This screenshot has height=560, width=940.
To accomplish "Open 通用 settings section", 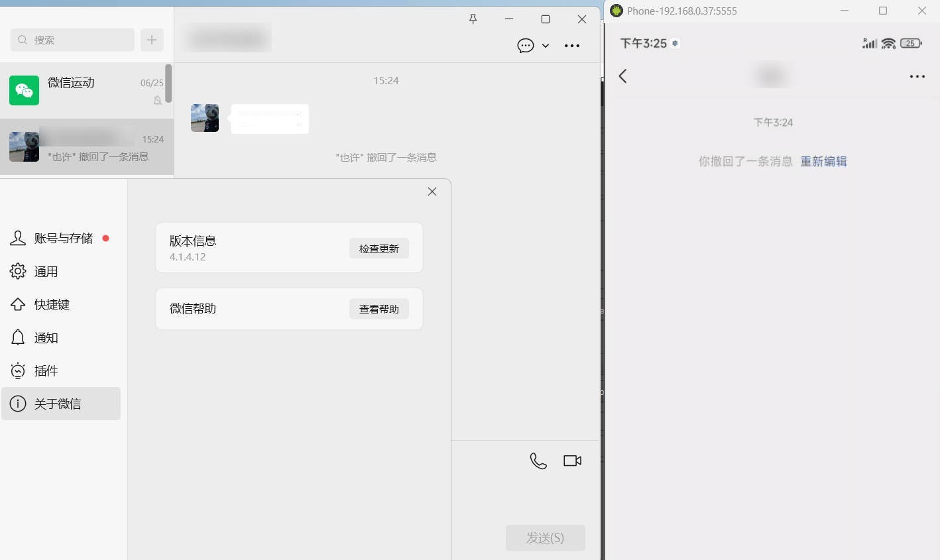I will [61, 272].
